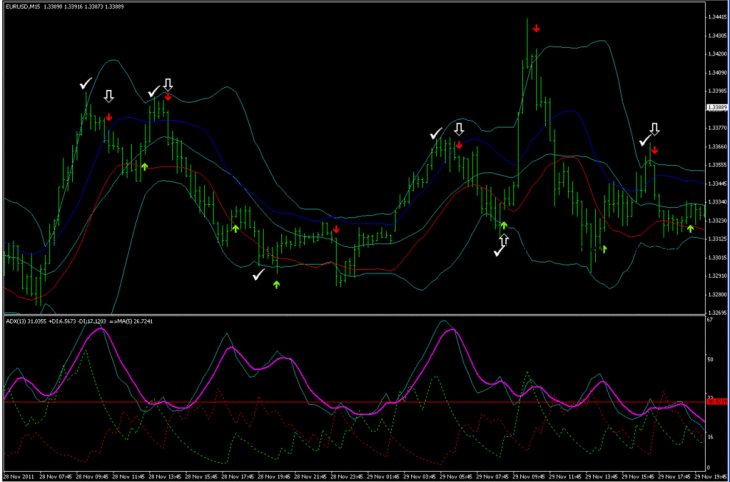Click the 1.33555 price axis label

click(x=716, y=165)
